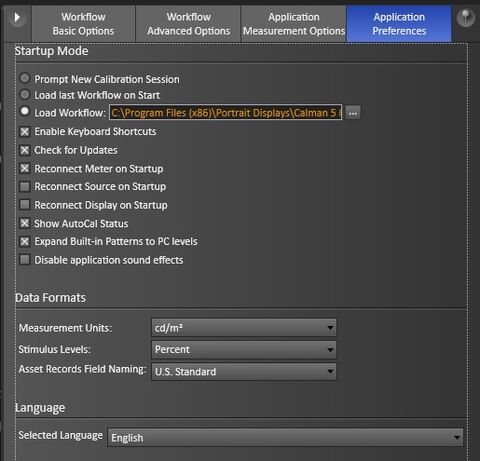Screen dimensions: 480x461
Task: Select the Load Workflow radio button
Action: (x=25, y=111)
